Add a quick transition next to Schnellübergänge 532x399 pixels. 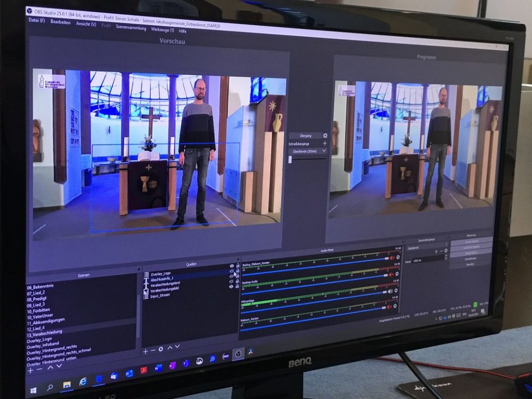click(x=325, y=143)
